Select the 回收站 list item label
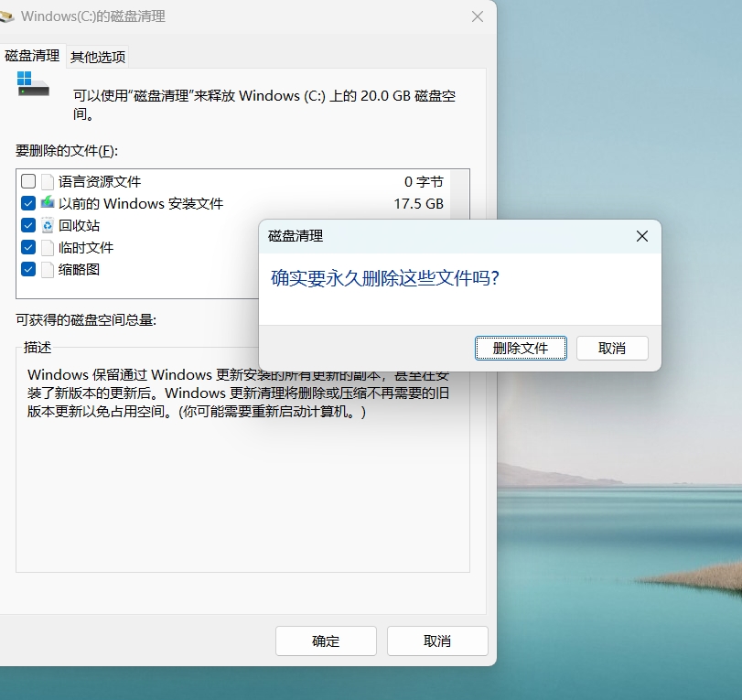742x700 pixels. tap(80, 225)
